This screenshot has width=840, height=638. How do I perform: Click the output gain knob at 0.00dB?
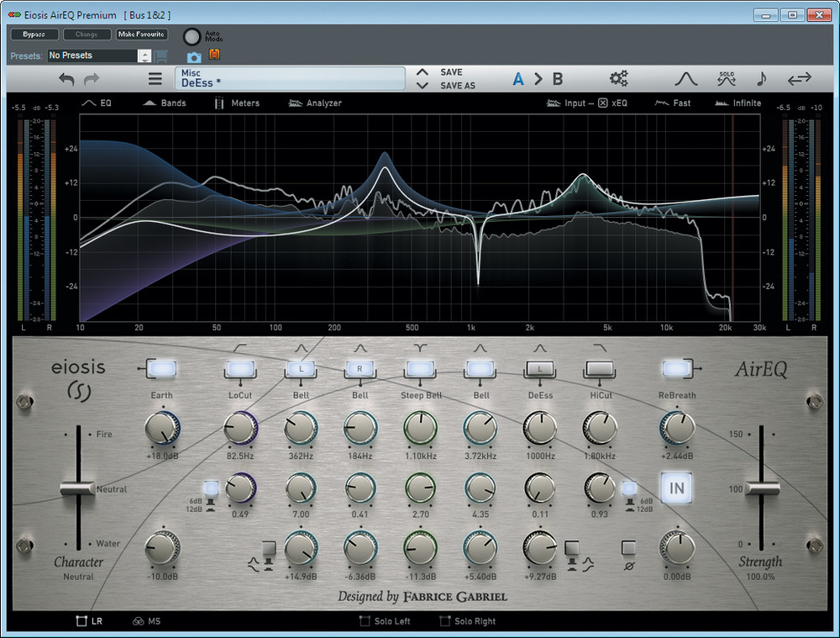point(676,548)
